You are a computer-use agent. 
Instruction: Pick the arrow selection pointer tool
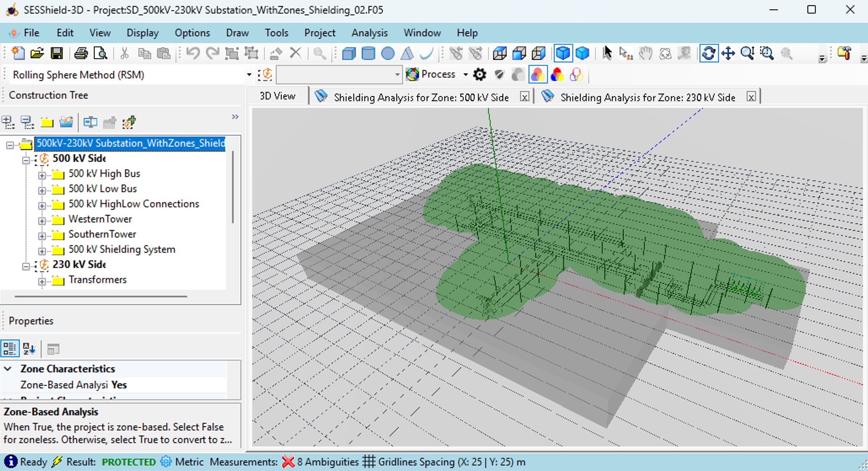coord(607,53)
